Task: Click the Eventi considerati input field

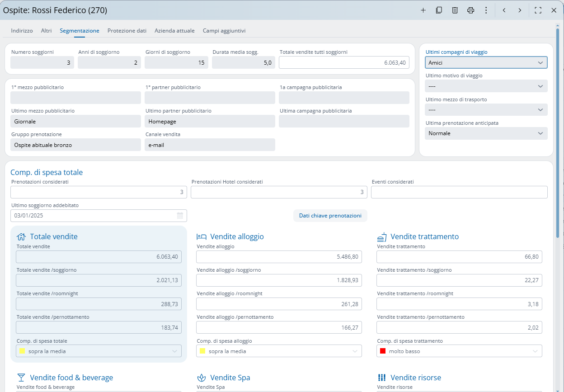Action: click(x=459, y=192)
